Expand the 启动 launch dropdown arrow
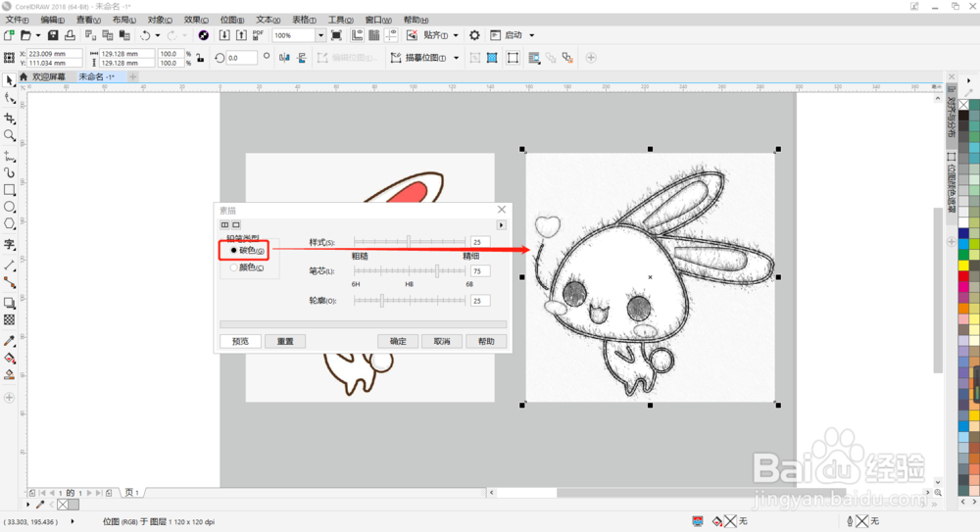This screenshot has height=532, width=980. coord(532,35)
